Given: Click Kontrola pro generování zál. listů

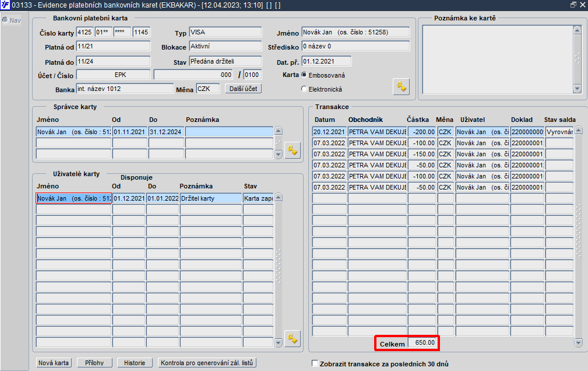Looking at the screenshot, I should (207, 363).
